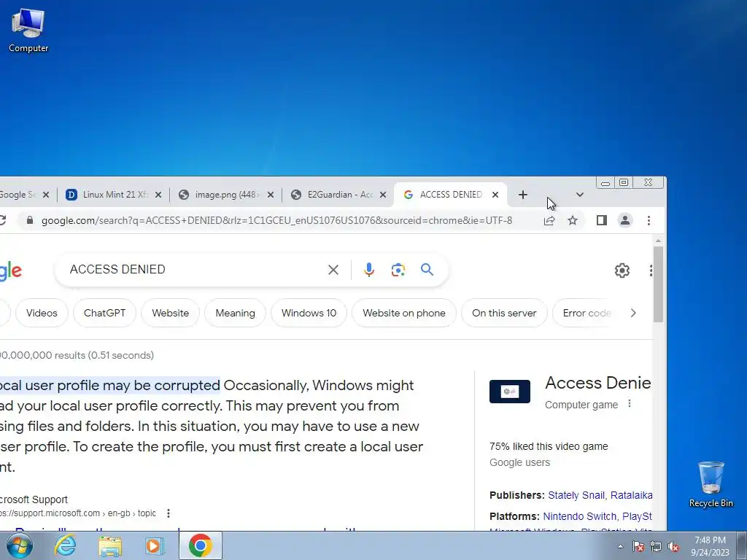Close the Google Search tab
Image resolution: width=747 pixels, height=560 pixels.
click(x=46, y=195)
